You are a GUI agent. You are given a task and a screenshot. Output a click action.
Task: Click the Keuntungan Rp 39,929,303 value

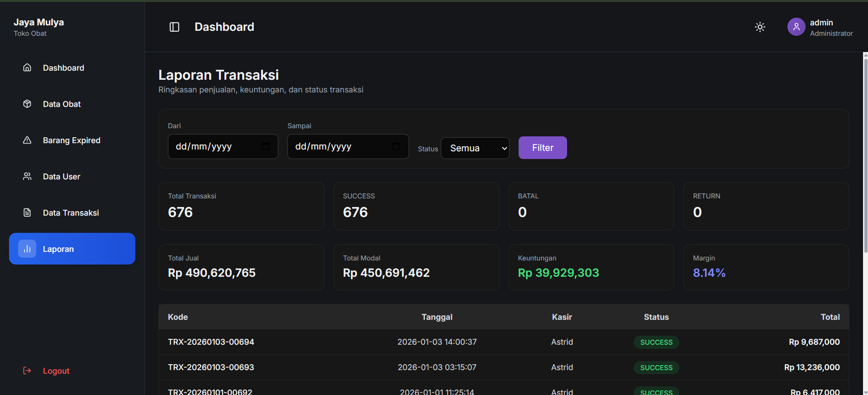[x=558, y=273]
